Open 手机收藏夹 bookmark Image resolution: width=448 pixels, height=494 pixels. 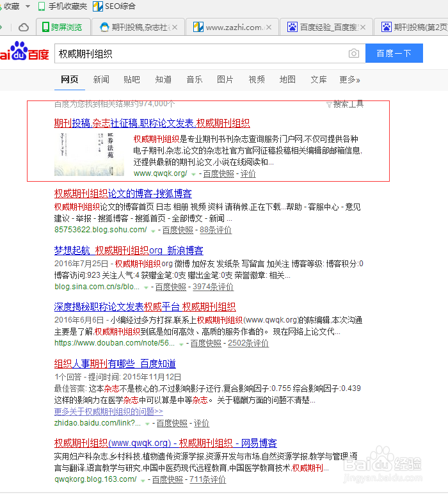[62, 6]
